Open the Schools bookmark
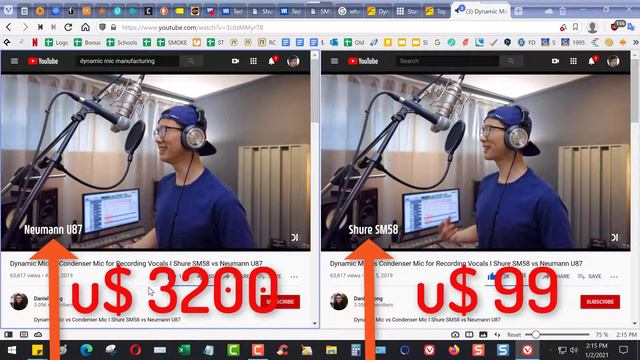Screen dimensions: 640x360 [122, 42]
